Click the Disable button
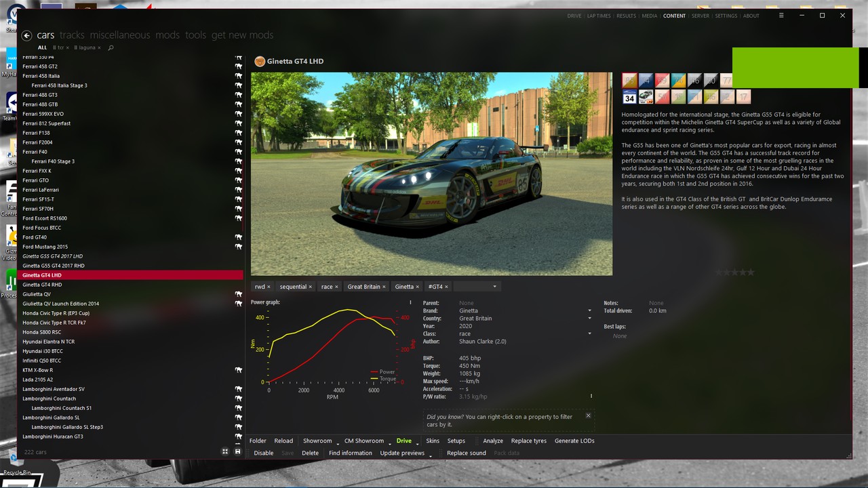Viewport: 868px width, 488px height. 264,453
